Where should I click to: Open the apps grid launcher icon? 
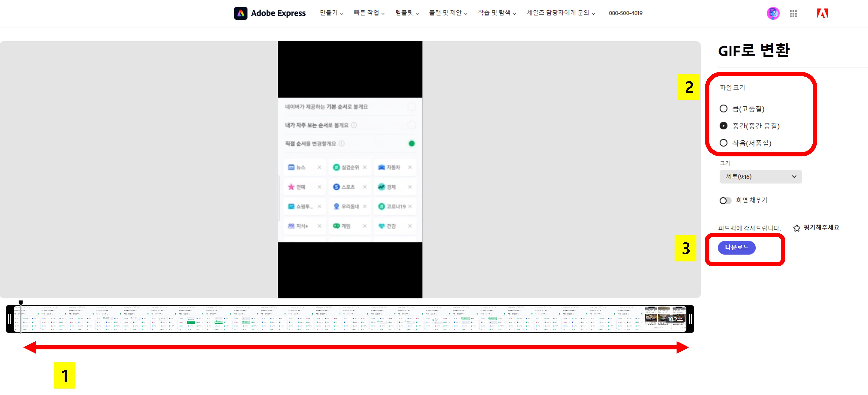point(793,13)
